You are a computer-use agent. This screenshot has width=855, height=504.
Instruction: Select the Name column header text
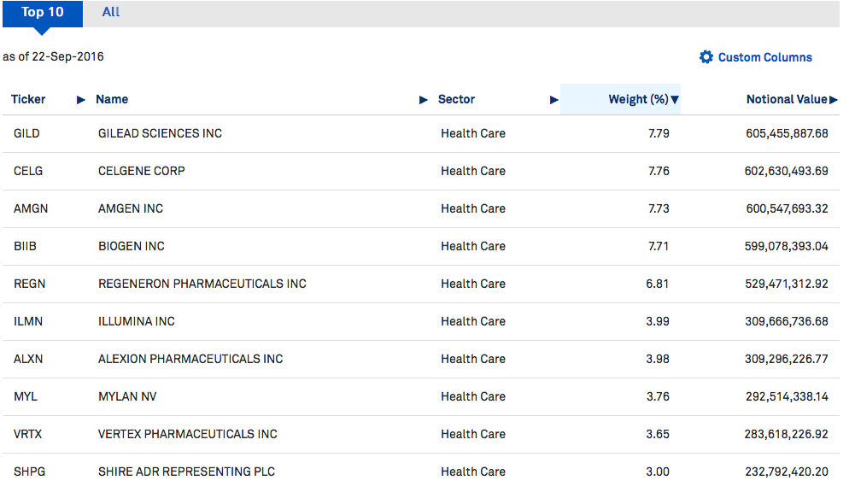[x=112, y=99]
